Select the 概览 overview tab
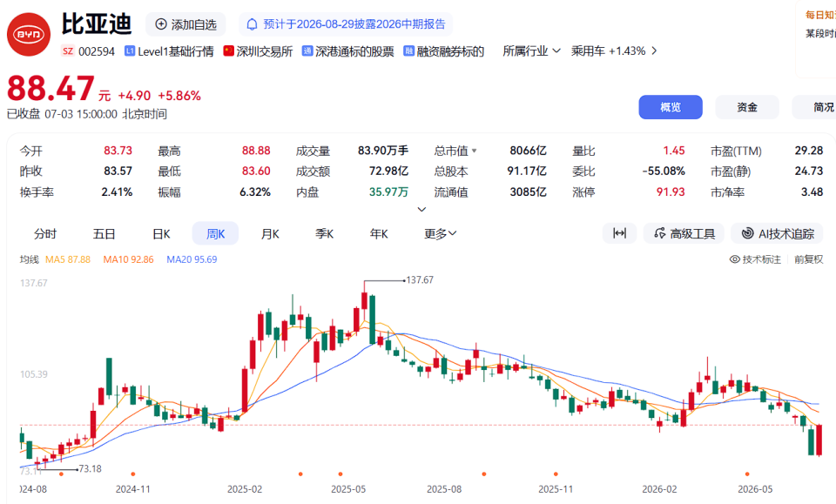The image size is (836, 504). [x=671, y=107]
